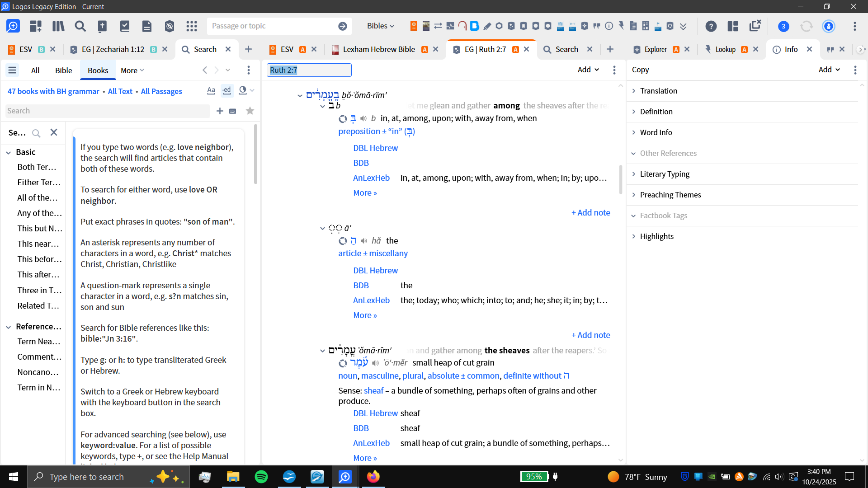
Task: Click the sync refresh icon
Action: point(806,26)
